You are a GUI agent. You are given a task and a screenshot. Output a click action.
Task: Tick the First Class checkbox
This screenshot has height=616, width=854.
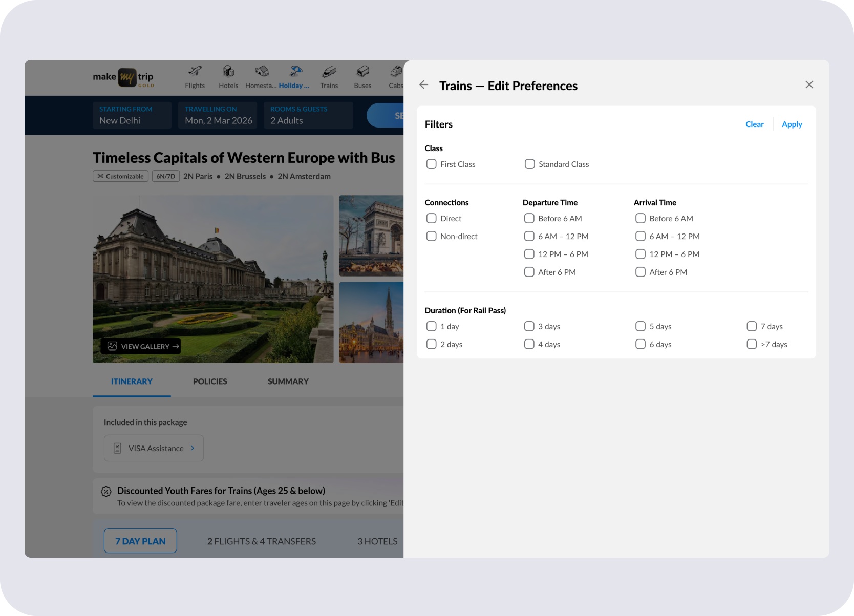[x=432, y=164]
